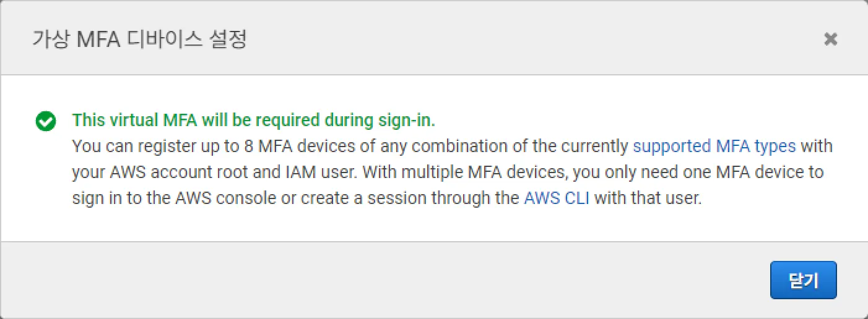Click the words 'with that user' at paragraph end
The width and height of the screenshot is (868, 319).
tap(648, 200)
